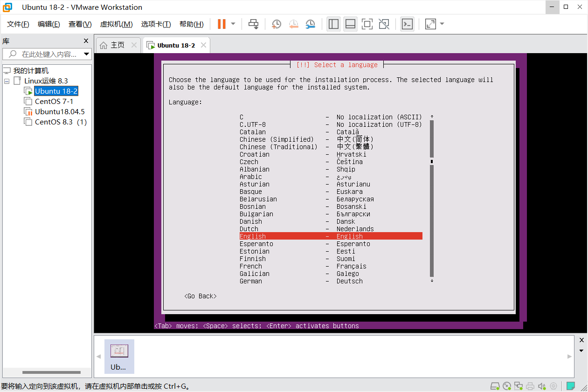Choose Chinese (Traditional) language row

tap(331, 147)
